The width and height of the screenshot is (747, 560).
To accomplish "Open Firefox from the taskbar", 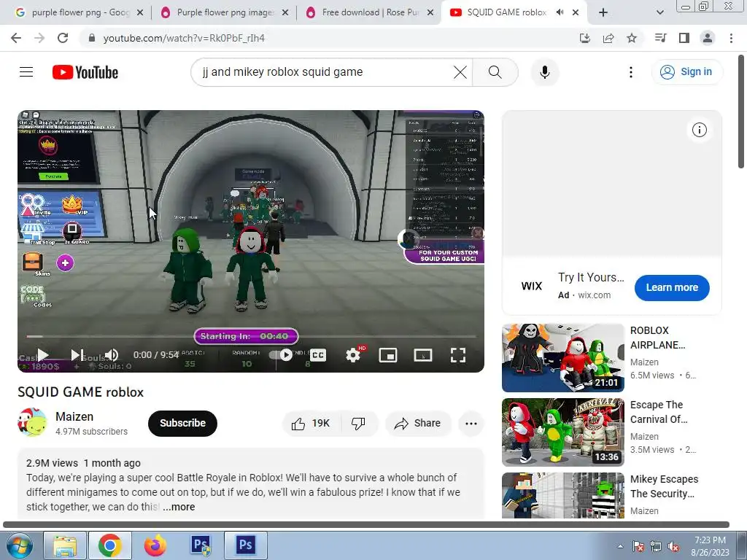I will tap(155, 545).
